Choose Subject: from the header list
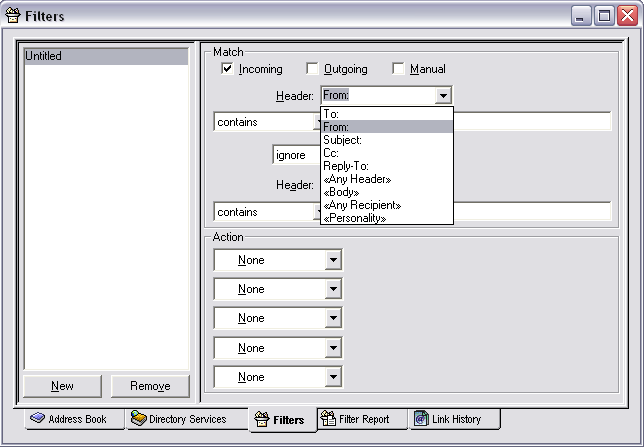 click(343, 140)
